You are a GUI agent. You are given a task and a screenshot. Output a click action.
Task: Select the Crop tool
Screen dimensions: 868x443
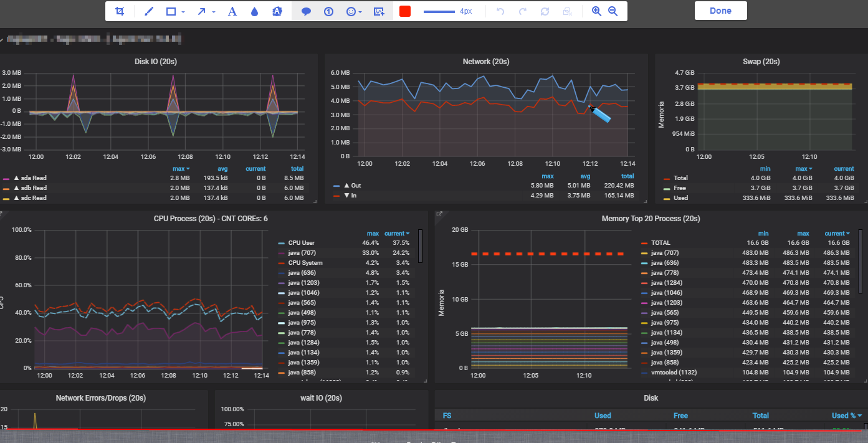point(120,11)
